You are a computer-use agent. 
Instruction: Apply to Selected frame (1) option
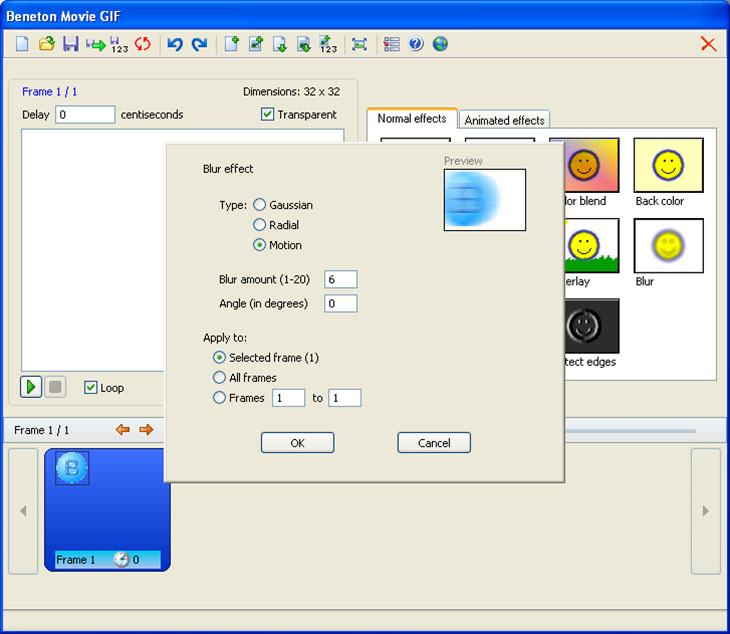coord(219,357)
